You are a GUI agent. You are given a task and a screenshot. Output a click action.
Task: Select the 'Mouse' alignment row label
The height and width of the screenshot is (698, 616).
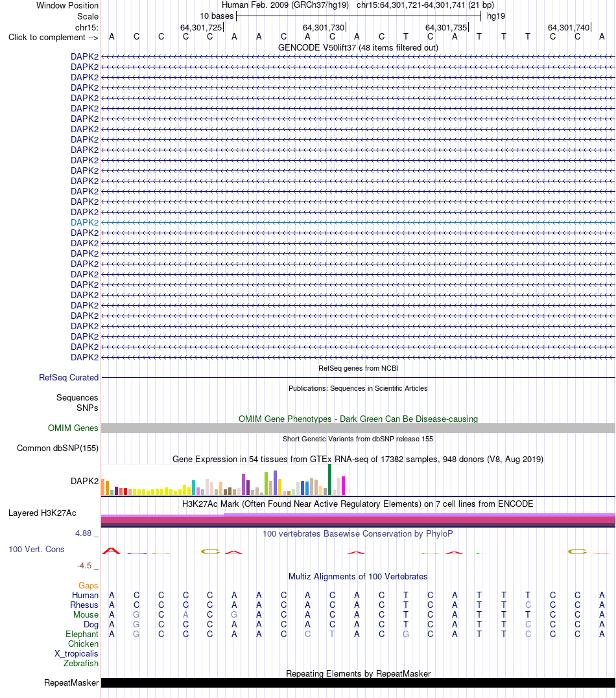[x=86, y=615]
